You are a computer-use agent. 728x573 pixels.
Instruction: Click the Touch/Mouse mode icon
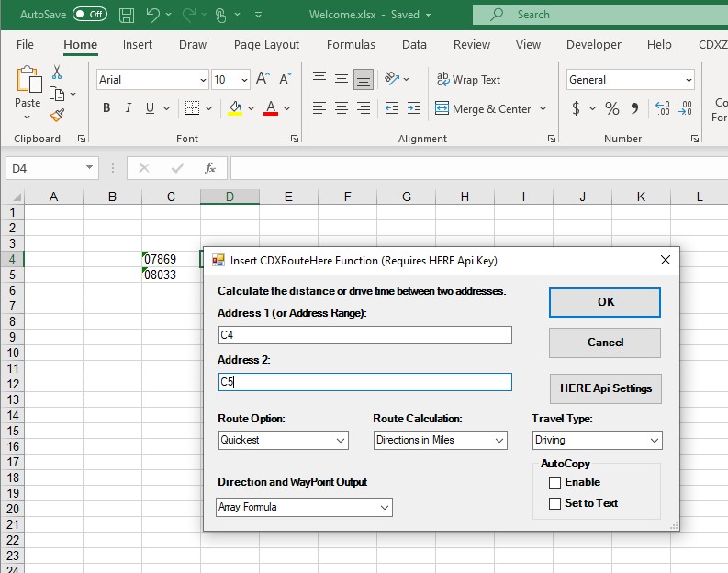click(221, 15)
